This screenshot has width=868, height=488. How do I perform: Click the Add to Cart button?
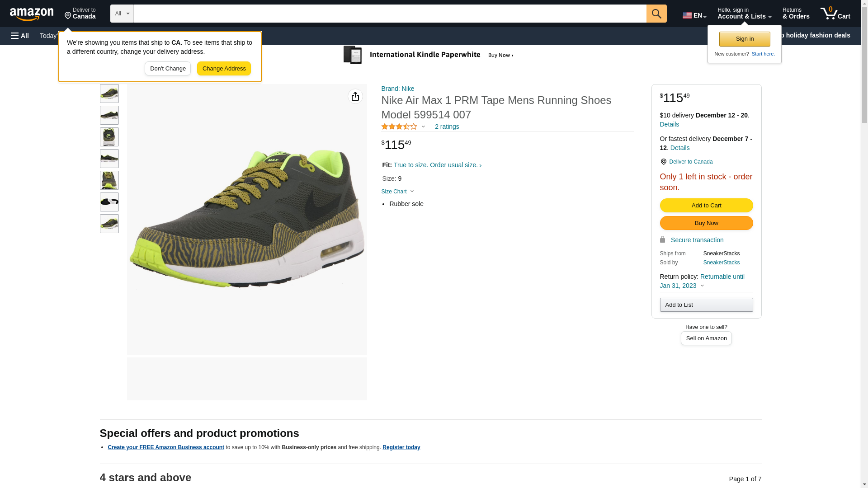tap(706, 206)
